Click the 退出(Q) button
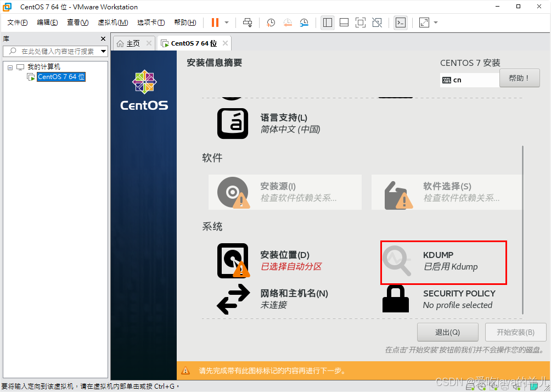 448,332
